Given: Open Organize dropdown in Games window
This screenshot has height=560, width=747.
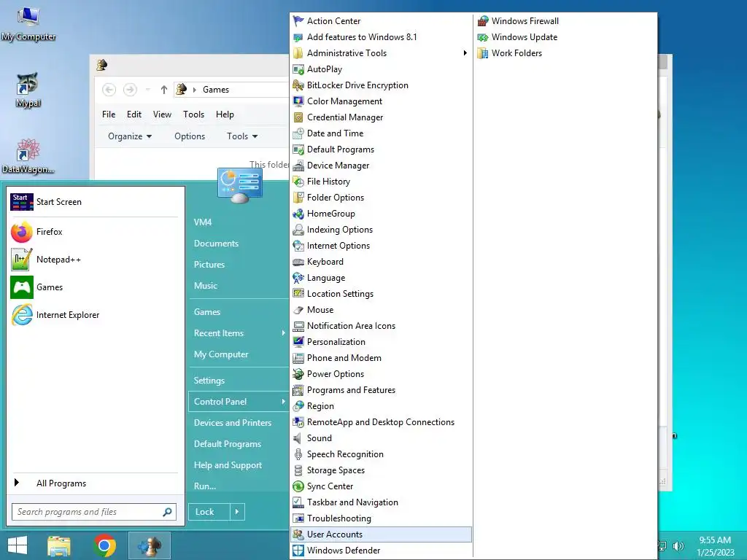Looking at the screenshot, I should coord(130,136).
